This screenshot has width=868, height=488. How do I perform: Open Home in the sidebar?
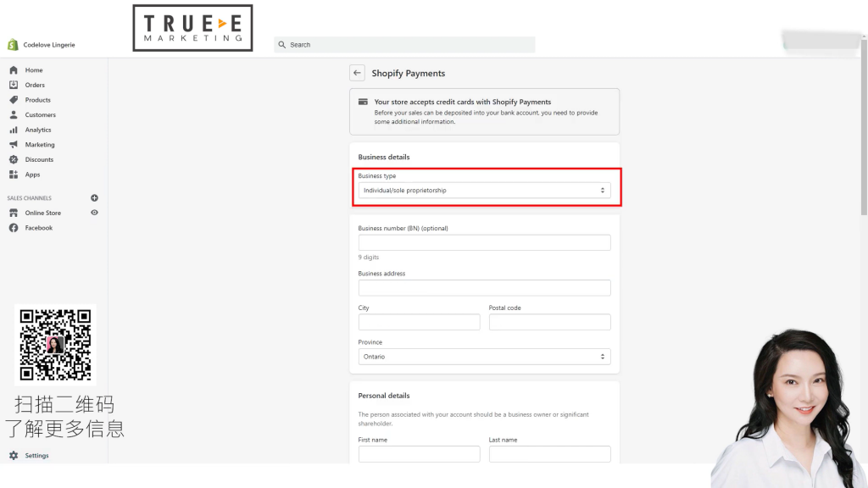click(x=34, y=70)
